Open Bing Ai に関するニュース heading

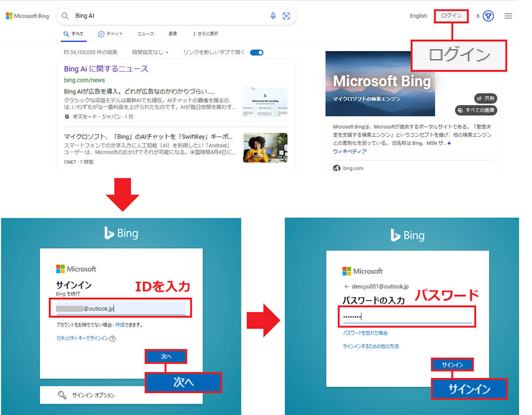[x=106, y=69]
